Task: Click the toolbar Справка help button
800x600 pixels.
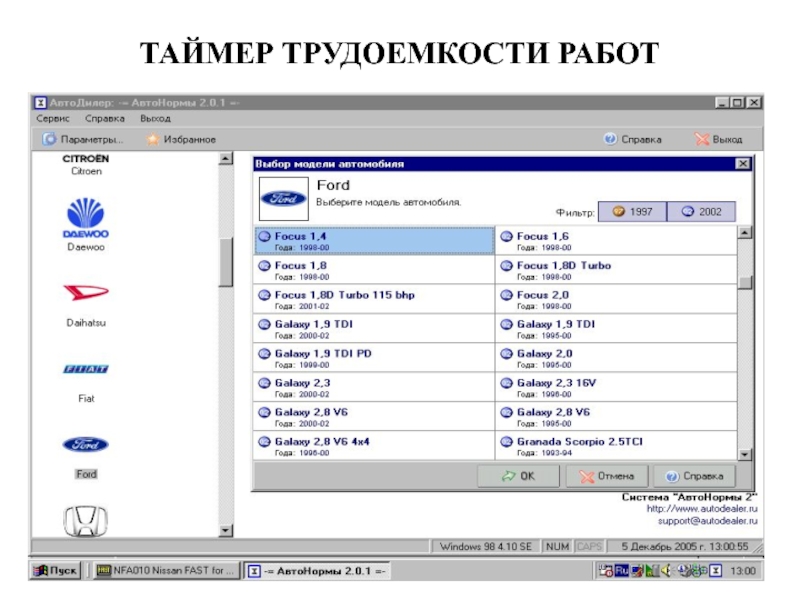Action: point(633,139)
